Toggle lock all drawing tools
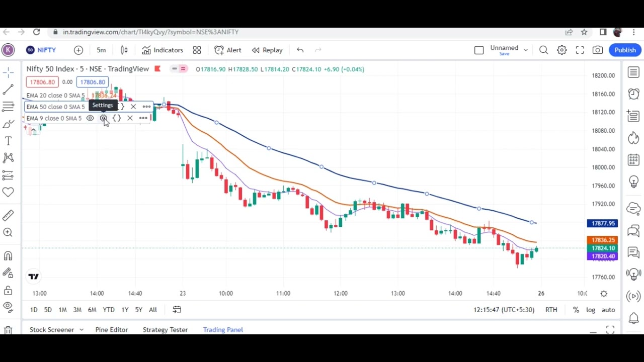The image size is (644, 362). (8, 290)
